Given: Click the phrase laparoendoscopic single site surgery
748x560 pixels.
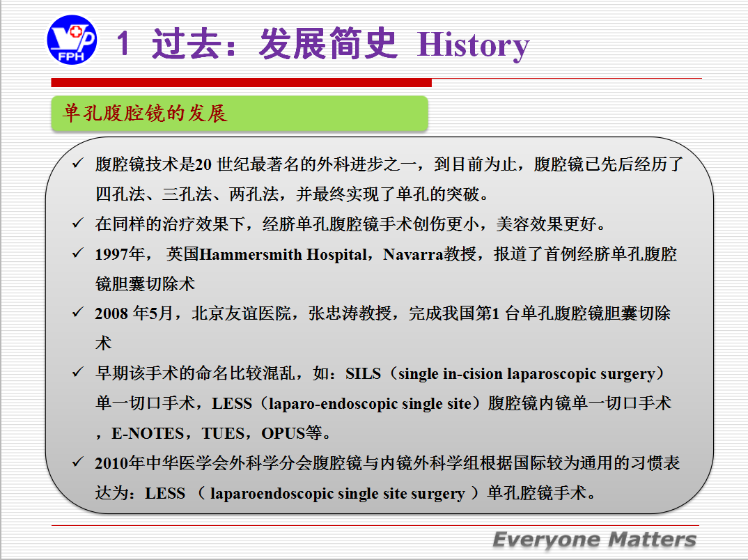Looking at the screenshot, I should click(x=337, y=494).
